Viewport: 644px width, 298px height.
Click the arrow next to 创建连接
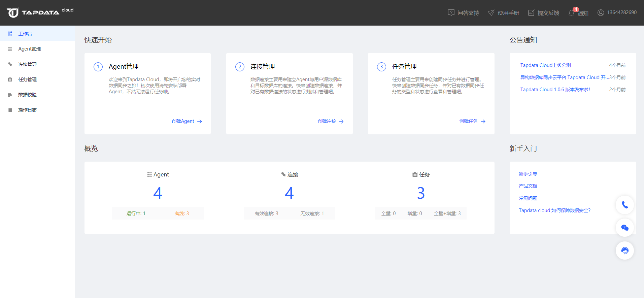pyautogui.click(x=341, y=122)
